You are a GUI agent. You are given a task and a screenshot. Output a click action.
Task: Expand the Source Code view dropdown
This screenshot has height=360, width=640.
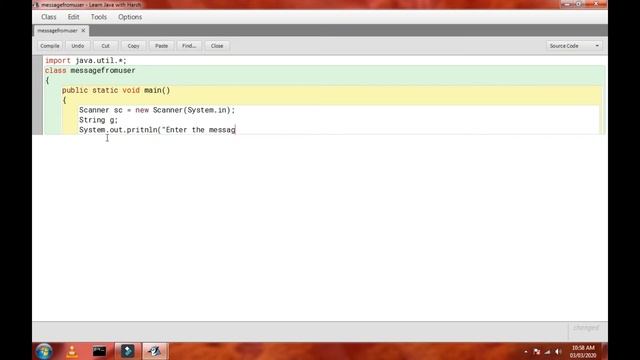pyautogui.click(x=573, y=46)
